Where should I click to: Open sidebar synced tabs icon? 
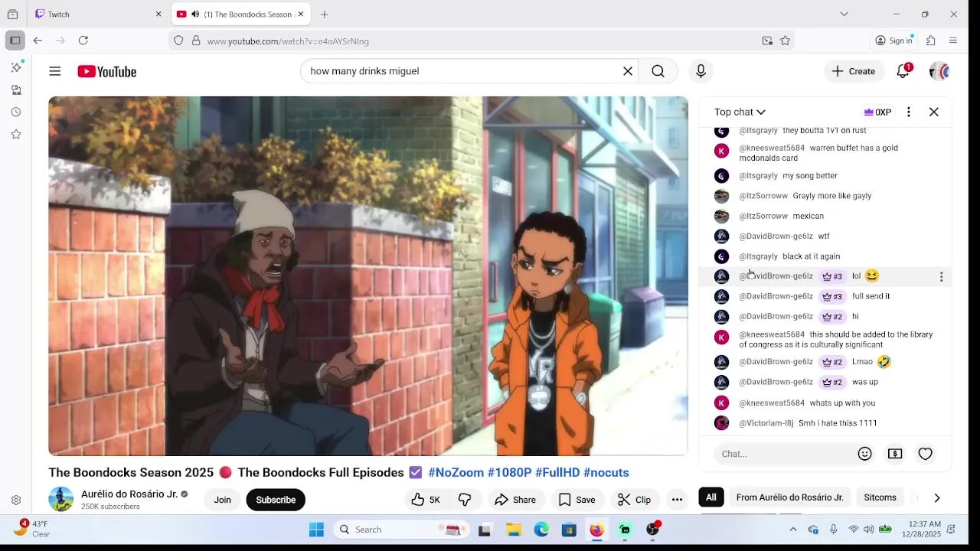[x=16, y=90]
